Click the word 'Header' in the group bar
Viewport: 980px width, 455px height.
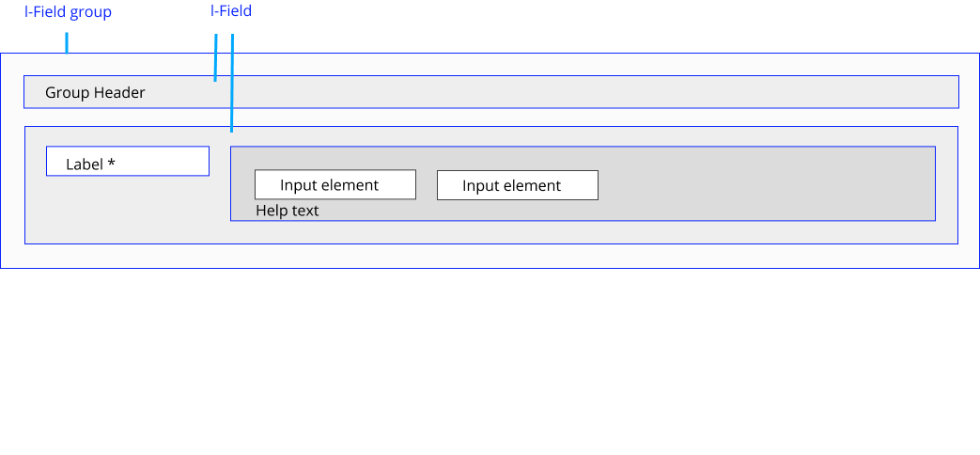click(x=119, y=93)
